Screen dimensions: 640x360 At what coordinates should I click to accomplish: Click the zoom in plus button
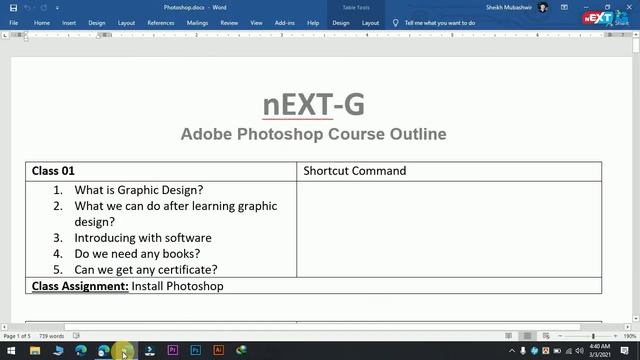coord(615,336)
